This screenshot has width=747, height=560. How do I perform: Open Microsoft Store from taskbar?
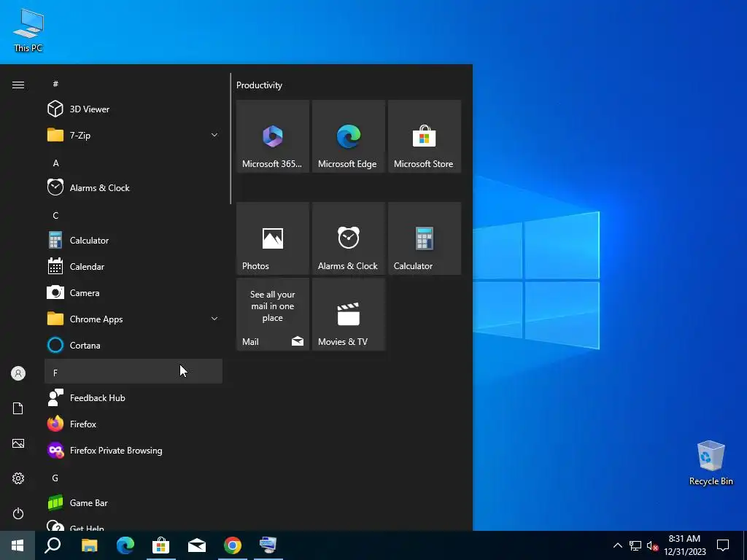coord(161,545)
